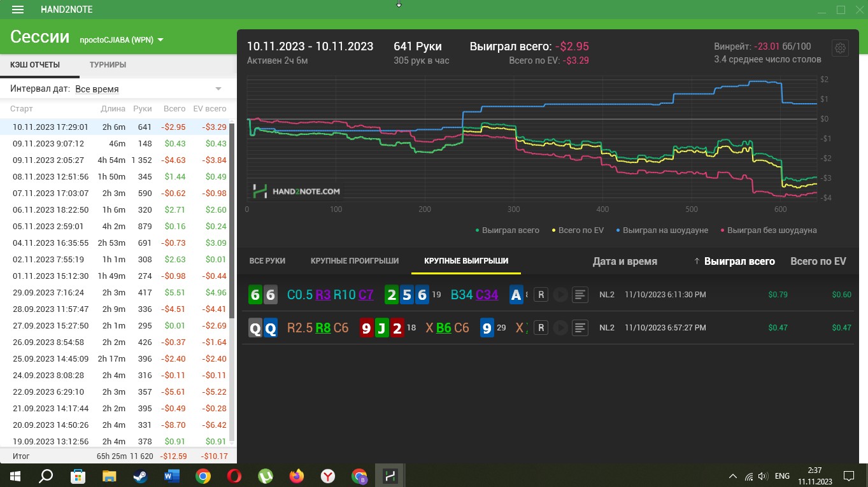Toggle the 'Выиграл без шоудауна' legend series

(x=768, y=230)
